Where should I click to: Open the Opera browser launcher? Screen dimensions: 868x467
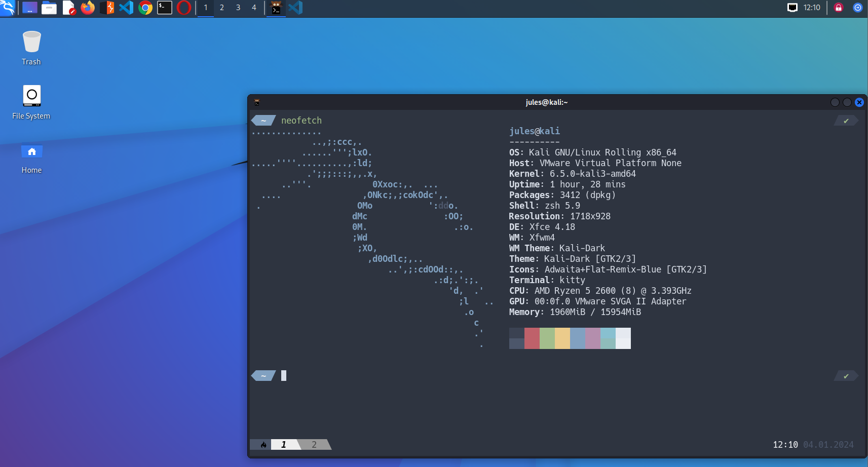pyautogui.click(x=184, y=8)
